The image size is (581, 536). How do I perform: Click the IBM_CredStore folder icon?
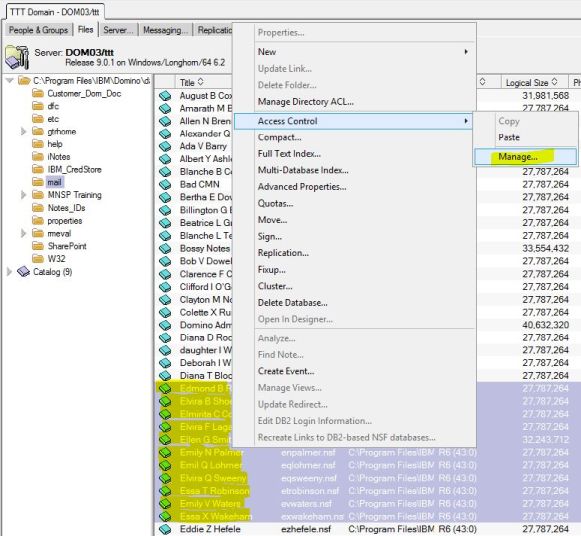38,170
